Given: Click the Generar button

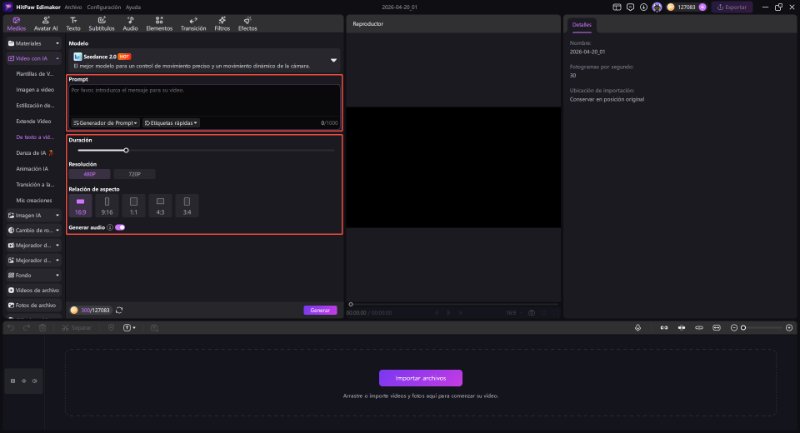Looking at the screenshot, I should [320, 310].
